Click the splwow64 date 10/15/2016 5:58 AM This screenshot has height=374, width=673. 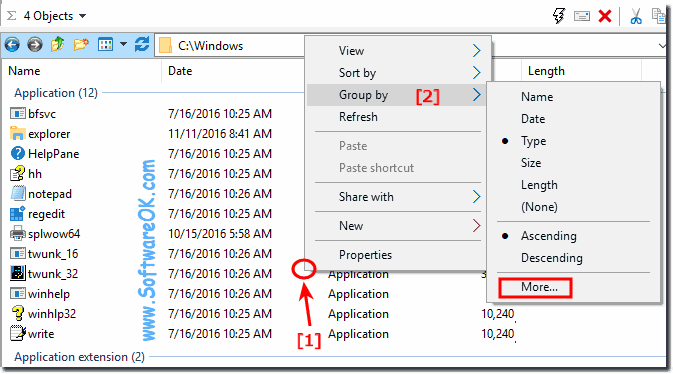coord(220,234)
